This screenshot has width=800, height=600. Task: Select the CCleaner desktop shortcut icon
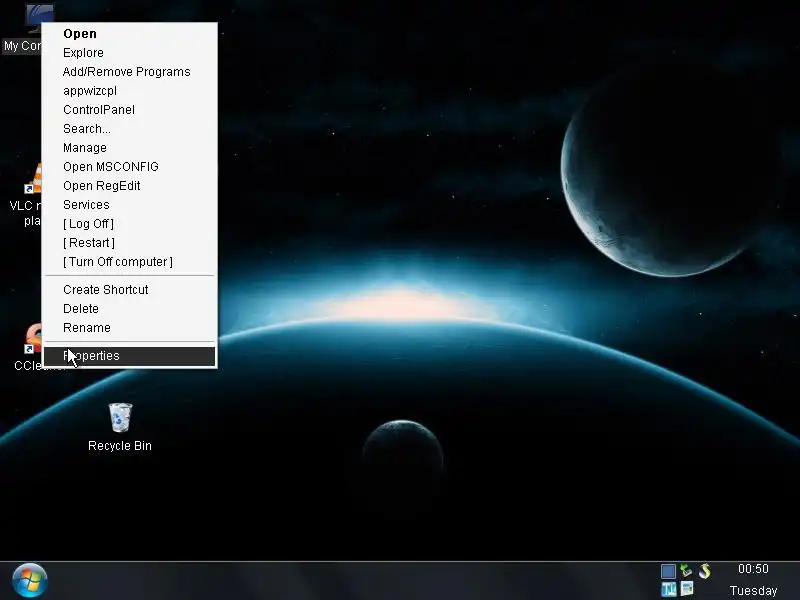pos(33,338)
